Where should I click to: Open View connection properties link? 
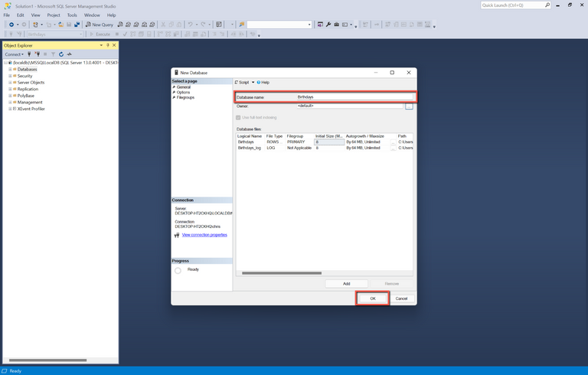(204, 235)
